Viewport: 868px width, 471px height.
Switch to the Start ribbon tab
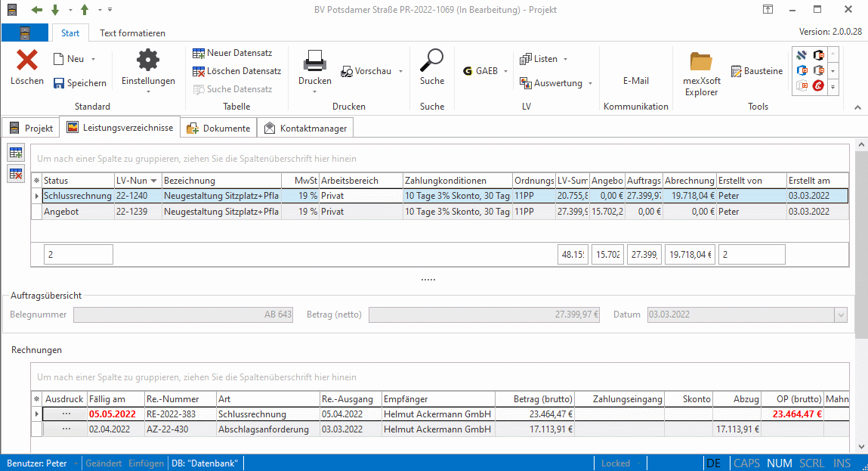click(70, 33)
